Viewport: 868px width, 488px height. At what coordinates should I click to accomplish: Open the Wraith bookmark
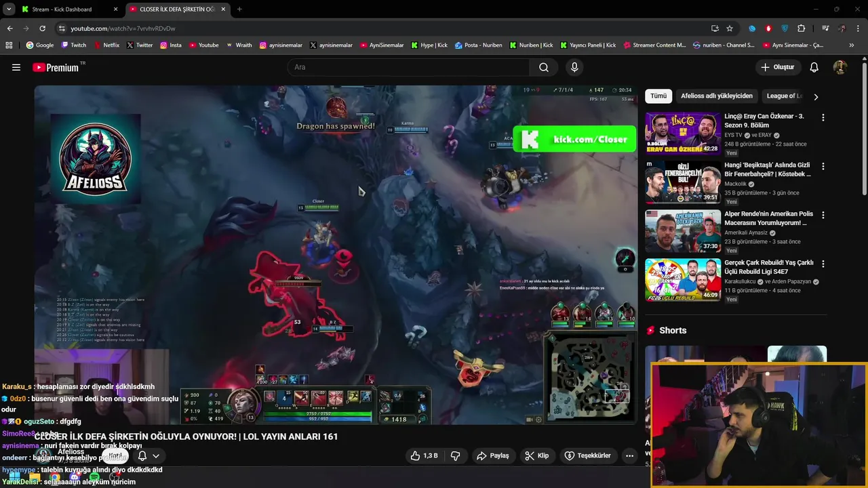(x=239, y=45)
